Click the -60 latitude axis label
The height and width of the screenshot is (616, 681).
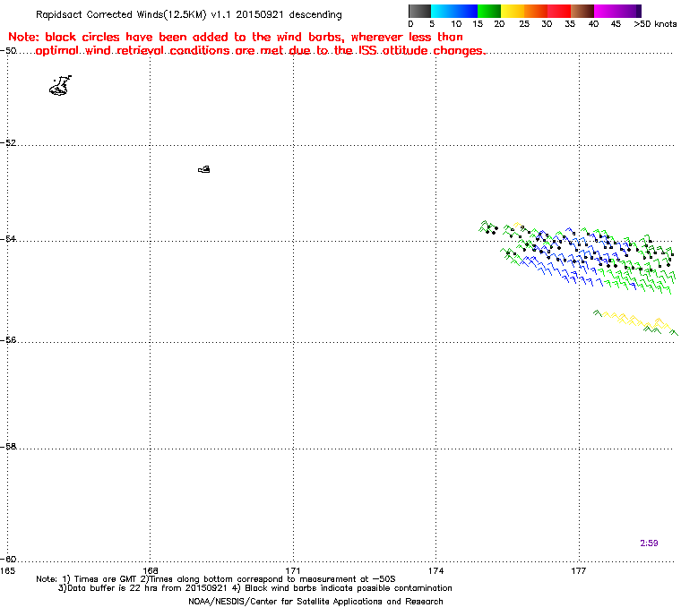(x=9, y=559)
